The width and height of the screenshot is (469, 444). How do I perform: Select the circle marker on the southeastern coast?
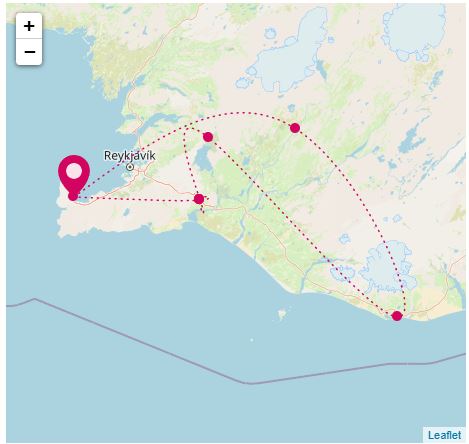397,316
